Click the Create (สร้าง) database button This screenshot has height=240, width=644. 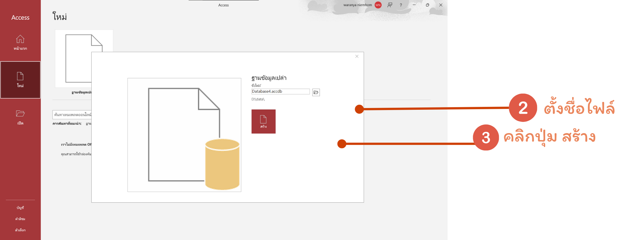click(x=263, y=121)
